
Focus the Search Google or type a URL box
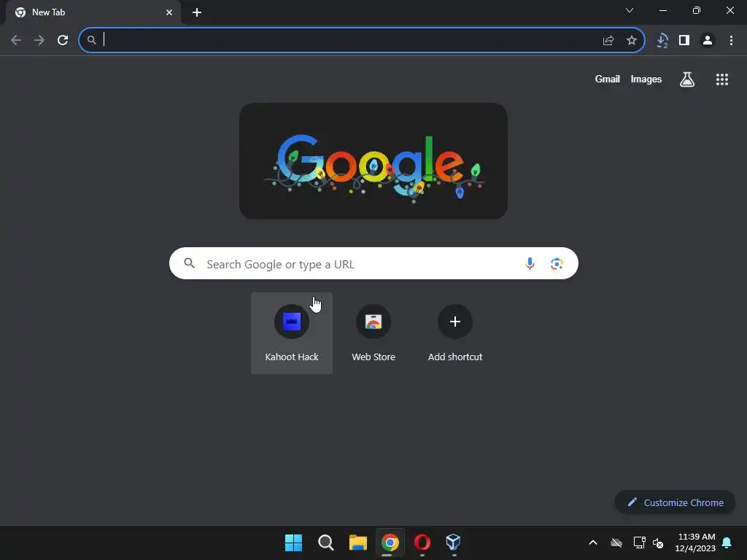pos(373,263)
